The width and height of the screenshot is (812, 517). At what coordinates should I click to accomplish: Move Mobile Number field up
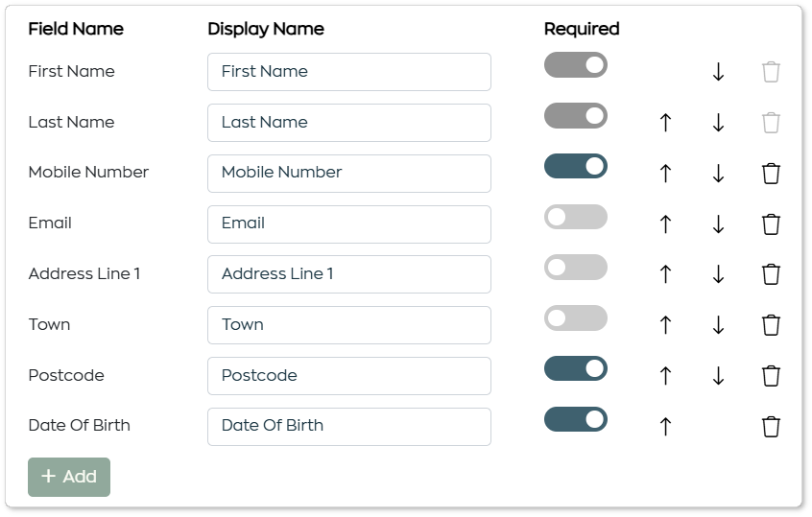click(665, 174)
